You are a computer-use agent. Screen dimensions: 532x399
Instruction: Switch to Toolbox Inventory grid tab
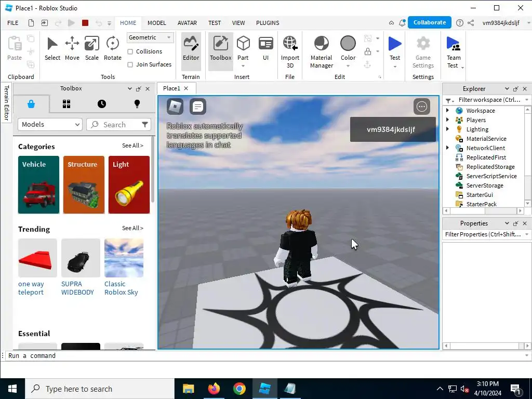(66, 104)
